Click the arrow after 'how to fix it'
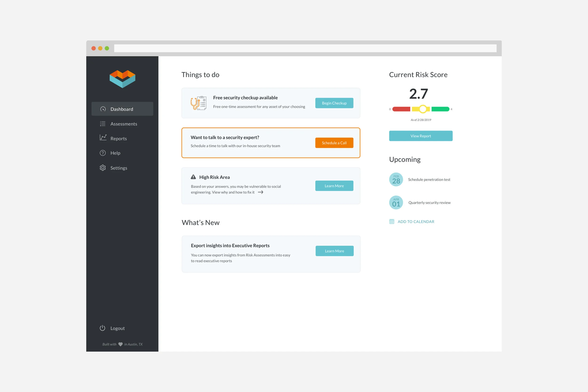This screenshot has height=392, width=588. coord(261,192)
